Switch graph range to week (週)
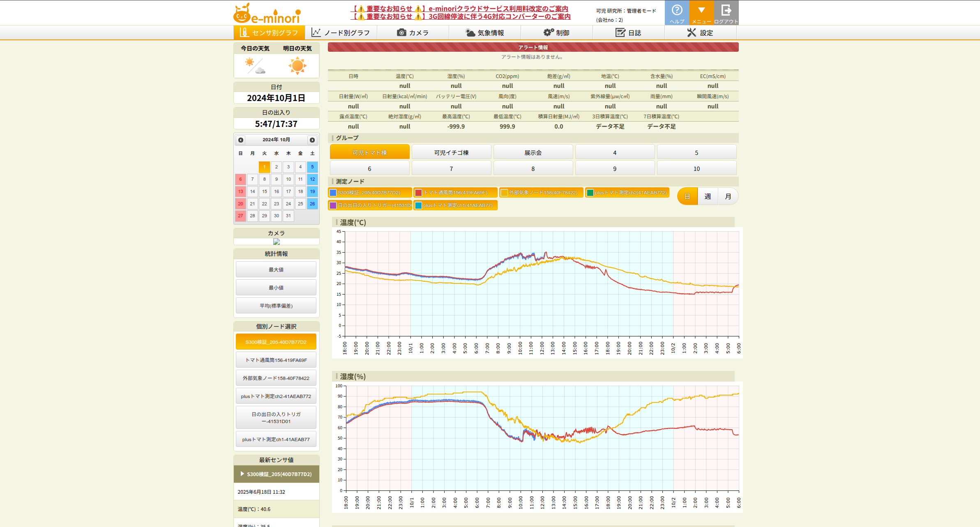 708,196
